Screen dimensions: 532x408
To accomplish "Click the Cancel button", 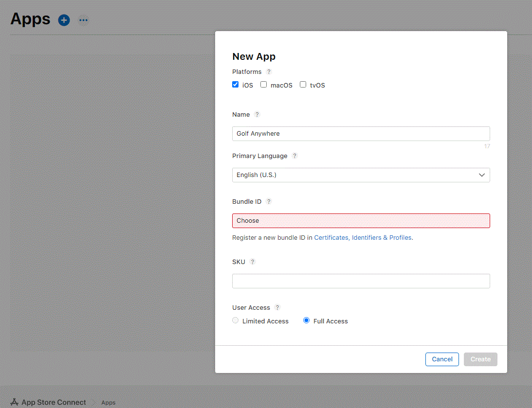I will click(442, 359).
